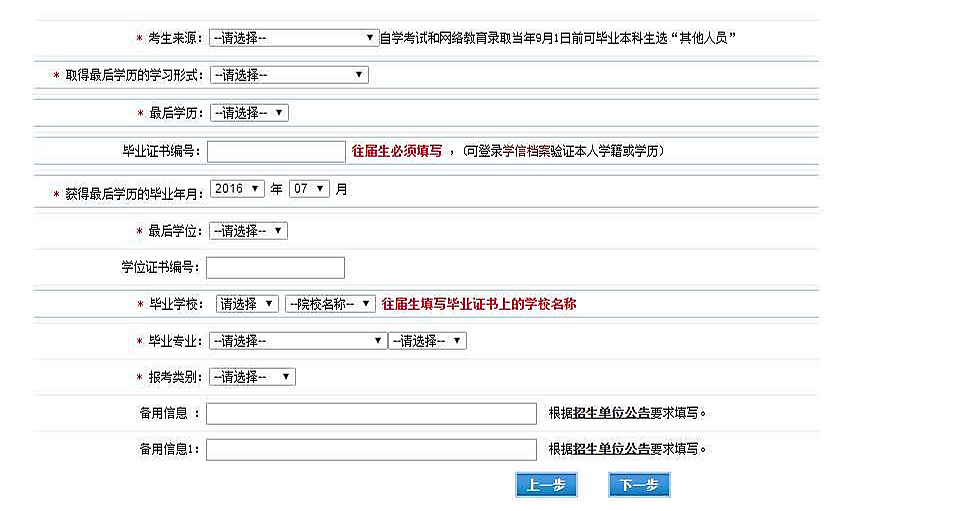The height and width of the screenshot is (511, 960).
Task: Open the 最后学位 dropdown
Action: (248, 231)
